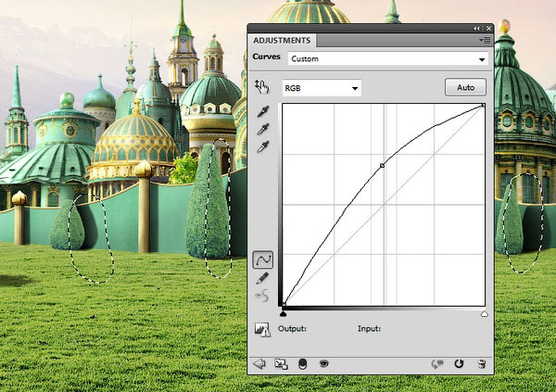The image size is (556, 392).
Task: Select the curve midpoint control point
Action: click(382, 166)
